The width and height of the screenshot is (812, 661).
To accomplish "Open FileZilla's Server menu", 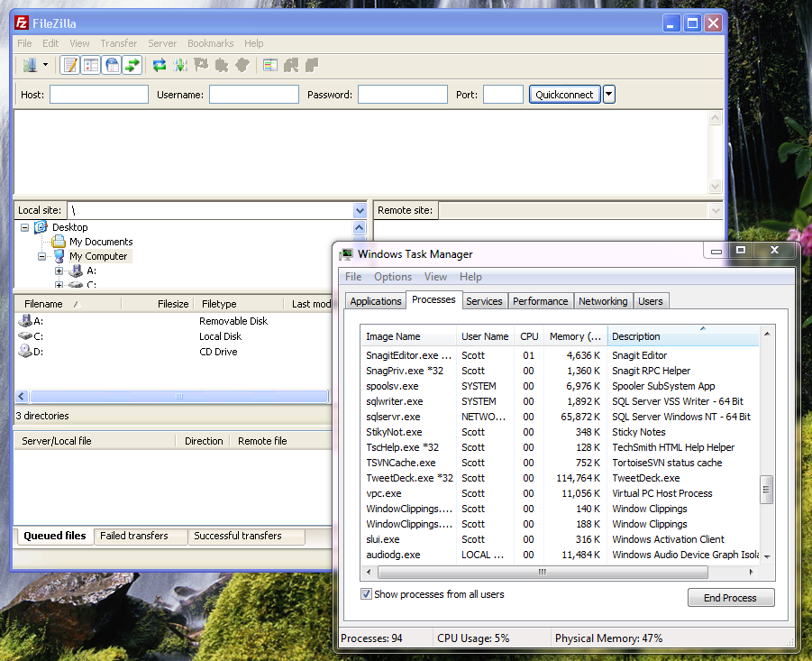I will pos(162,43).
